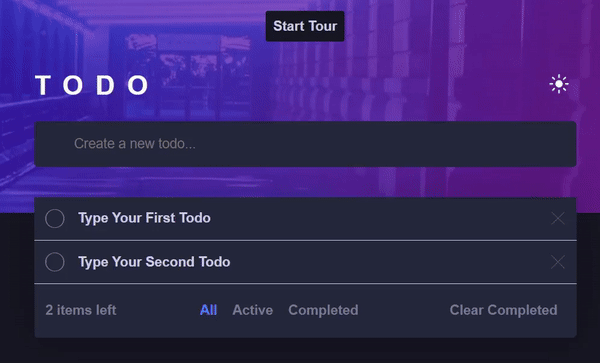Select the 'Type Your First Todo' text
Image resolution: width=600 pixels, height=363 pixels.
point(144,218)
